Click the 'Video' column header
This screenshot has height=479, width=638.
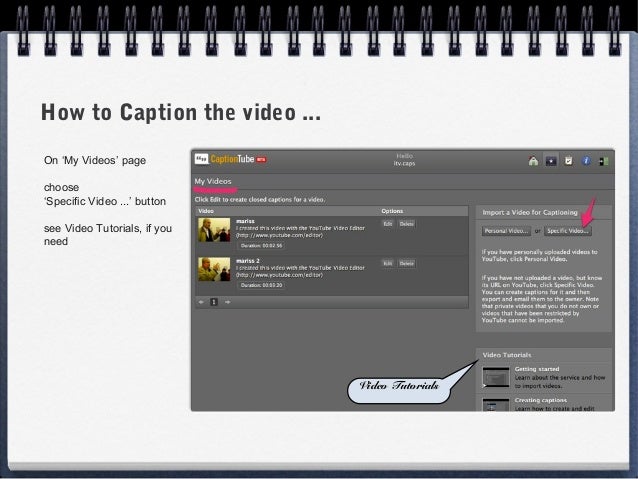coord(206,211)
